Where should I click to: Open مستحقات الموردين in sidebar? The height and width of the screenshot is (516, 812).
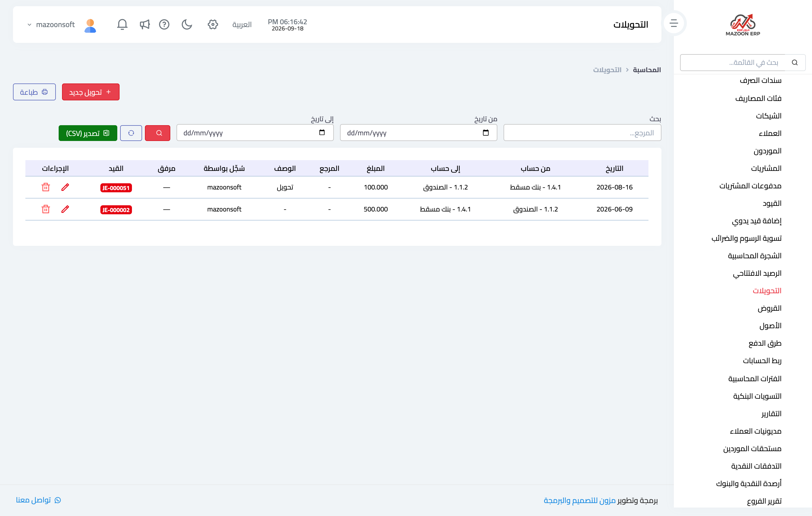pos(752,449)
